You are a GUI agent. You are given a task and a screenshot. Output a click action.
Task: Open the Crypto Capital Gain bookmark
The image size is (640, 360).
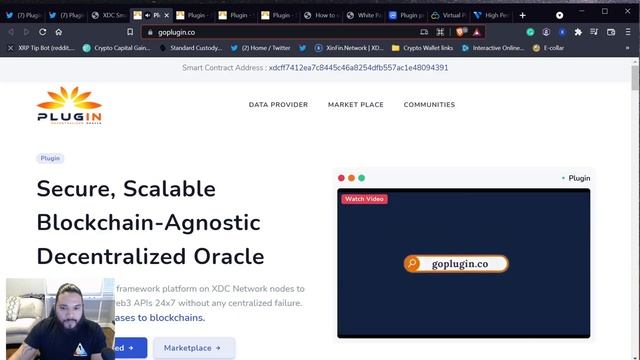click(x=117, y=48)
